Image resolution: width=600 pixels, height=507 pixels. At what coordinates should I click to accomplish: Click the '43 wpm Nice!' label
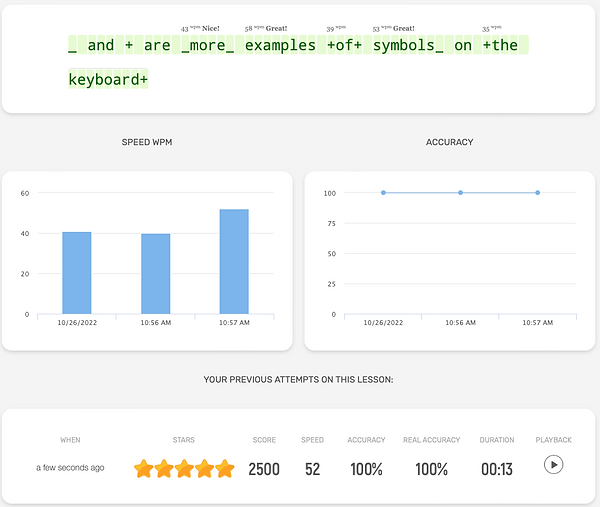coord(200,29)
